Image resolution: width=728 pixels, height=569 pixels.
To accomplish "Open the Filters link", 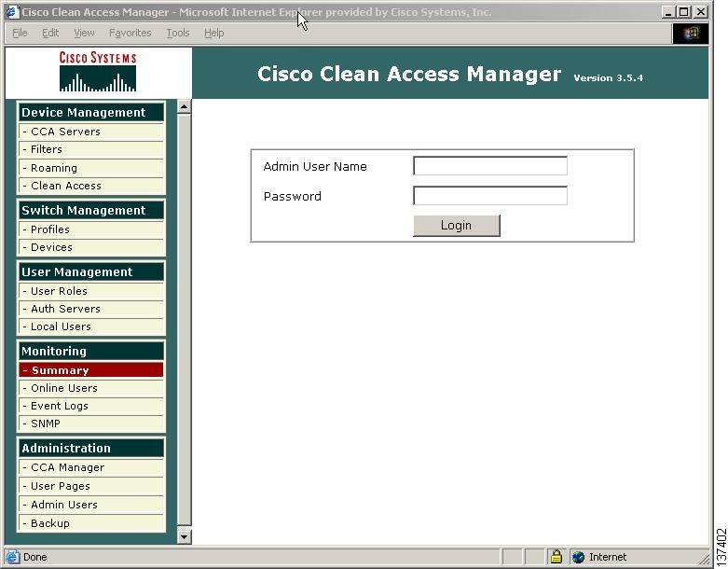I will point(91,149).
